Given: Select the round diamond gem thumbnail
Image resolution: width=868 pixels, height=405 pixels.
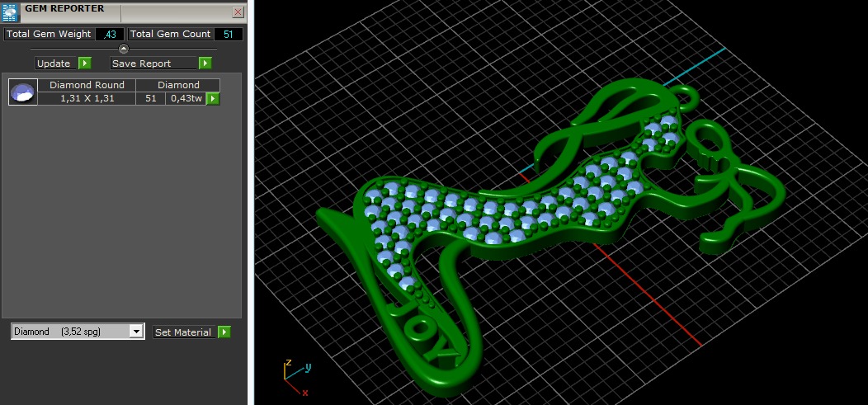Looking at the screenshot, I should pyautogui.click(x=23, y=92).
